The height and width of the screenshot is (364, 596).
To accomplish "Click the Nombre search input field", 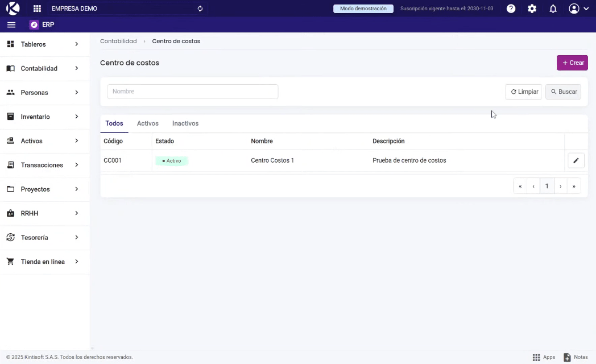I will (x=192, y=92).
